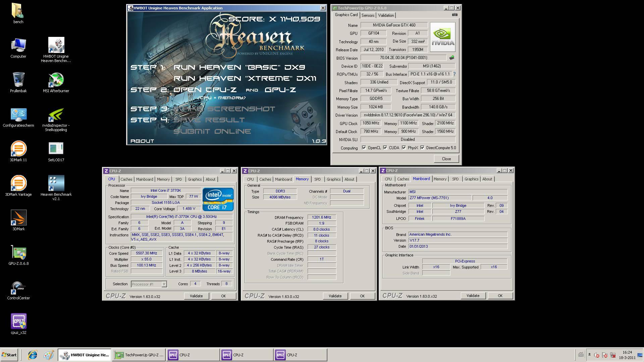Launch HWBOT Unigine Heaven Benchmark desktop icon
The width and height of the screenshot is (644, 362).
point(56,50)
